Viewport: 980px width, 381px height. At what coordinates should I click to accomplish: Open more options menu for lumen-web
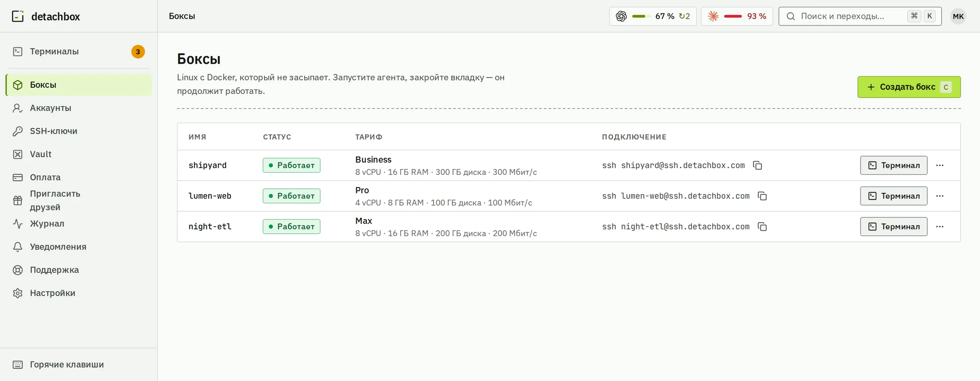click(940, 196)
